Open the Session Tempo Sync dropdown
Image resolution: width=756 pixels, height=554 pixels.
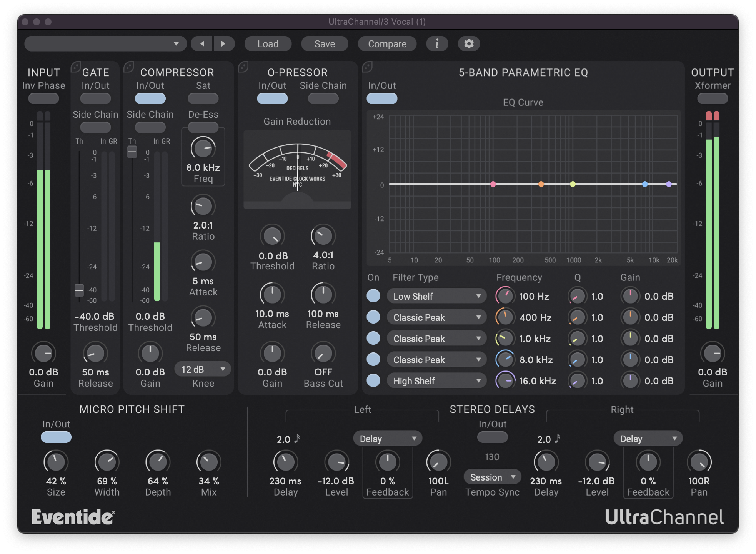(492, 477)
